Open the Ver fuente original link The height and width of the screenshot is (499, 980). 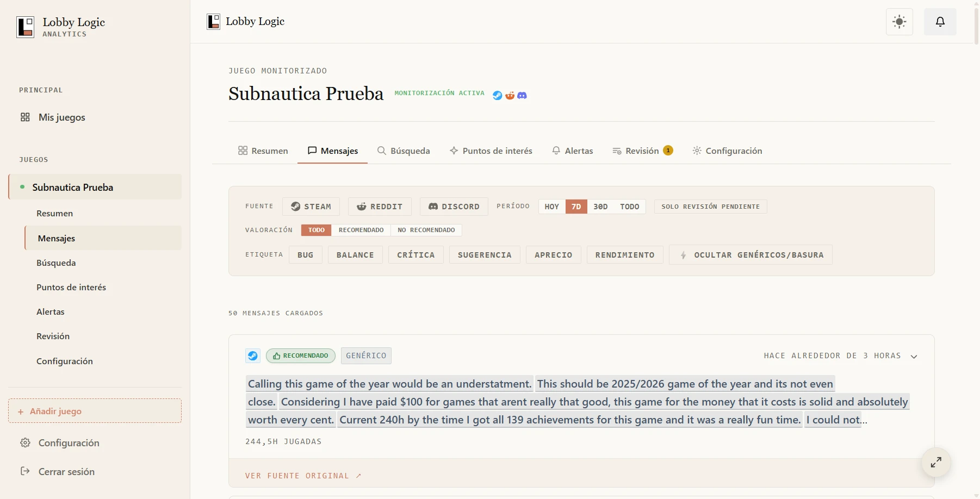[x=303, y=476]
